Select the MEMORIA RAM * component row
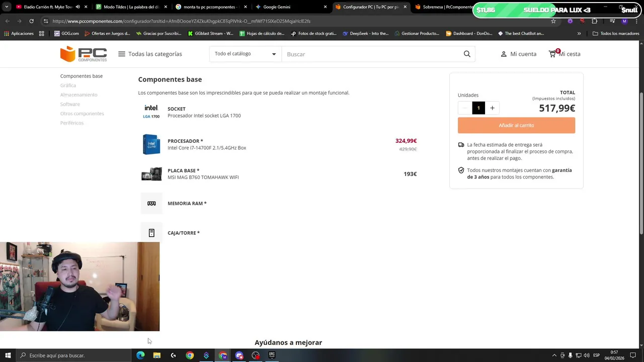Viewport: 644px width, 362px height. pyautogui.click(x=279, y=203)
